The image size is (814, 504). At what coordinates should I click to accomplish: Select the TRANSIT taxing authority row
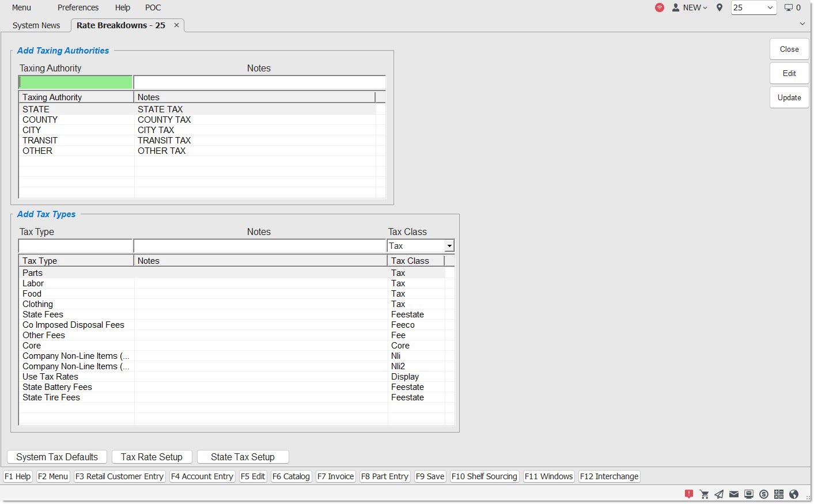coord(40,141)
